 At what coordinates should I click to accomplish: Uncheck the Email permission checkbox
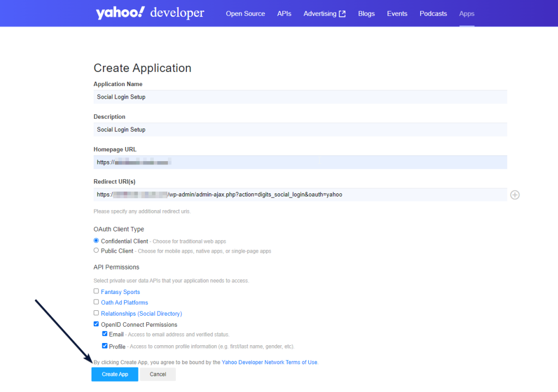tap(105, 334)
